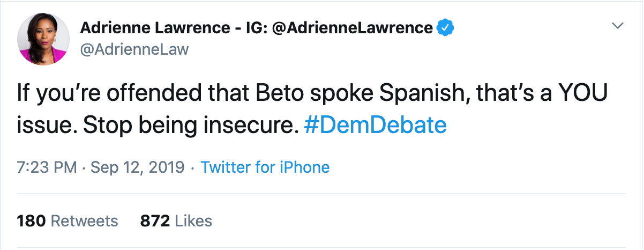This screenshot has height=250, width=644.
Task: Click the "Sep 12, 2019" date
Action: 137,168
